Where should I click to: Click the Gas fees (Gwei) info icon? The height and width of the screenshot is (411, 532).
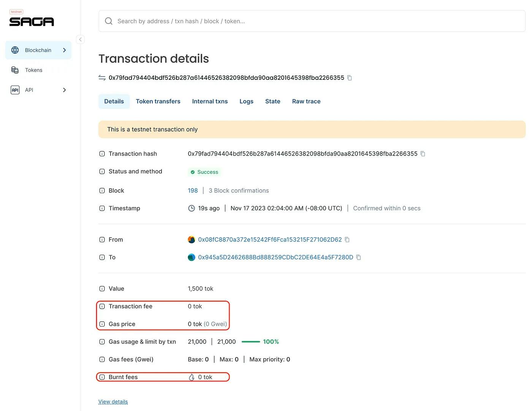click(x=102, y=359)
